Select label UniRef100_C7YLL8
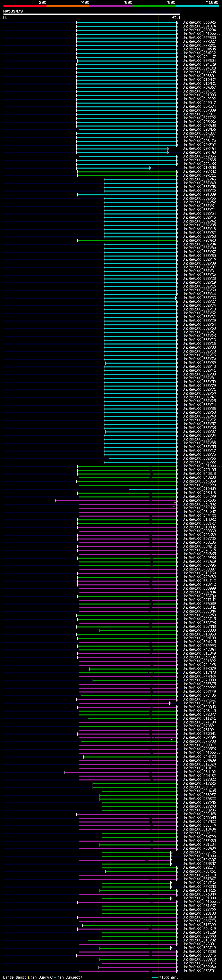This screenshot has height=980, width=222. coord(199,875)
